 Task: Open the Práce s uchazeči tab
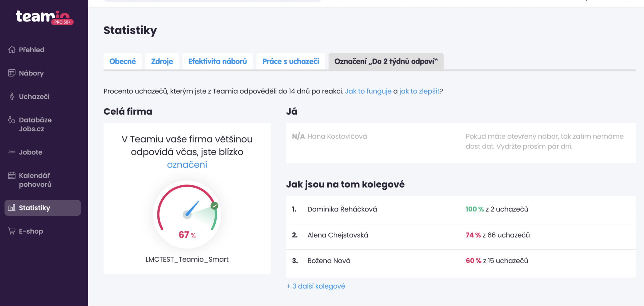point(290,61)
